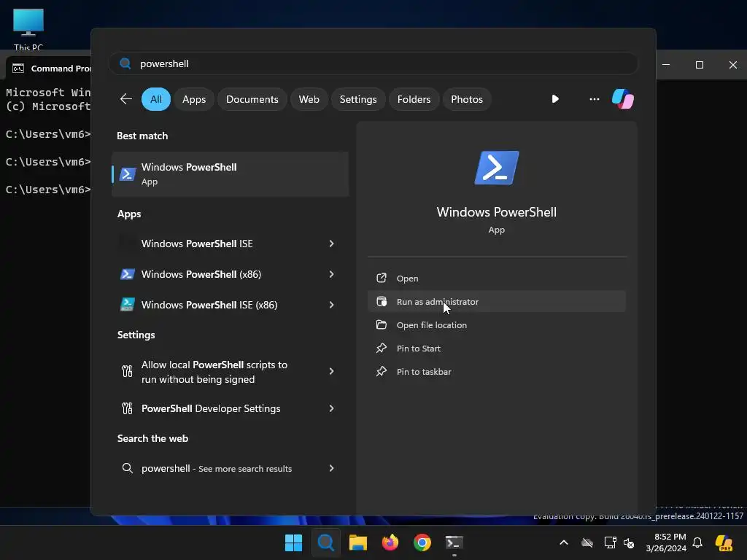The width and height of the screenshot is (747, 560).
Task: Click powershell See more search results
Action: 217,469
